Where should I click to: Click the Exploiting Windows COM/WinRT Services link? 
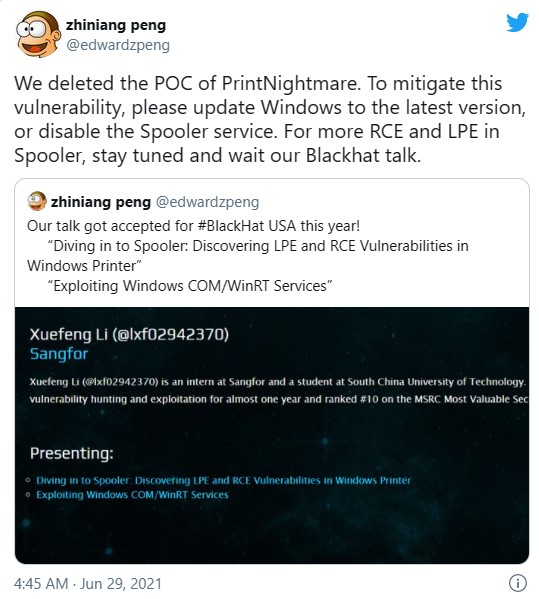click(x=132, y=495)
